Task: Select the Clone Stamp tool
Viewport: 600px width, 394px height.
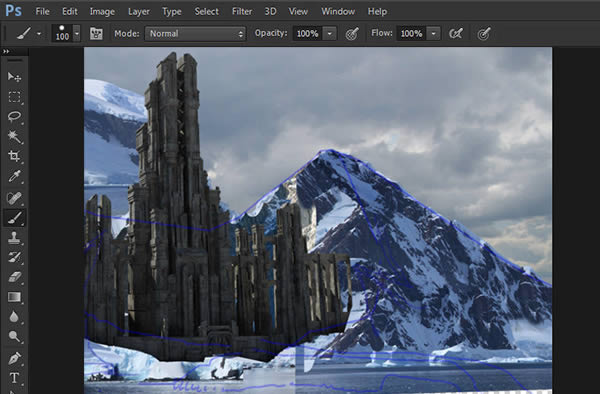Action: tap(14, 238)
